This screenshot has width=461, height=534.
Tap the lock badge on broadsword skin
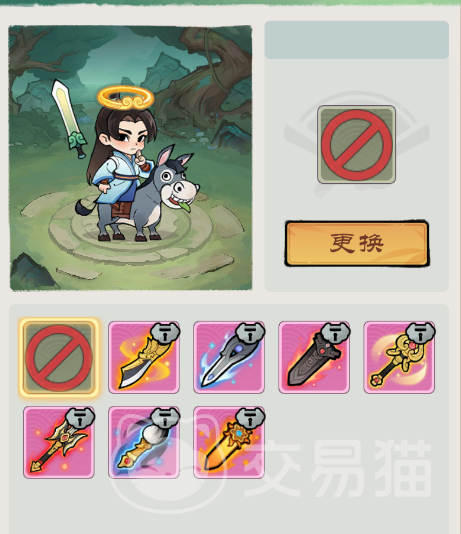165,333
